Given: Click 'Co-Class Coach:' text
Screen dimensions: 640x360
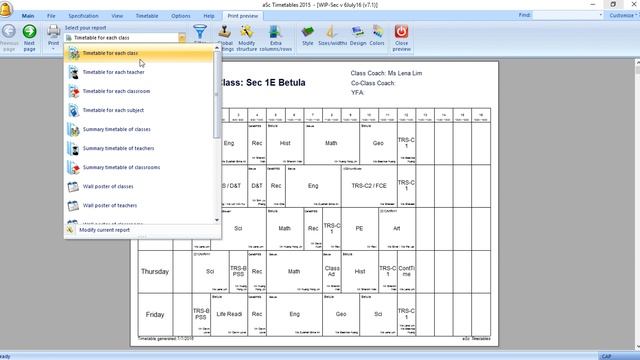Looking at the screenshot, I should [373, 83].
